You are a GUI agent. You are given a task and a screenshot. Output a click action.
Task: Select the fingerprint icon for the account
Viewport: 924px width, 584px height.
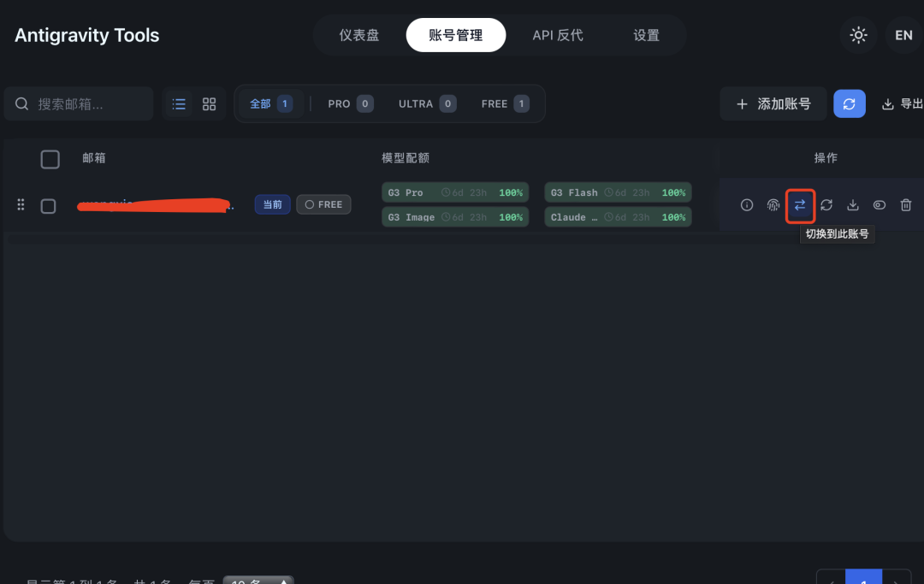[x=773, y=204]
